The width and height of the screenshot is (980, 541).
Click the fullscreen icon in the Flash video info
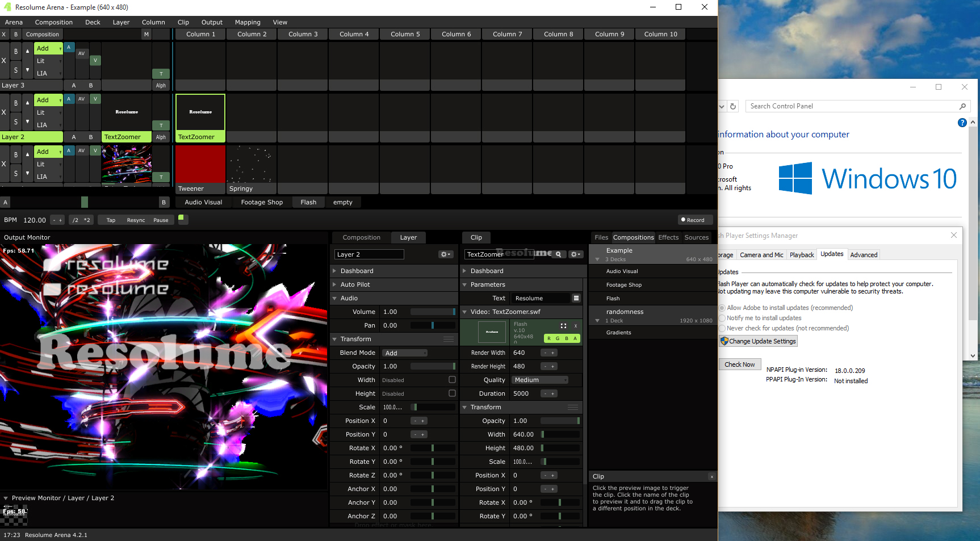563,326
